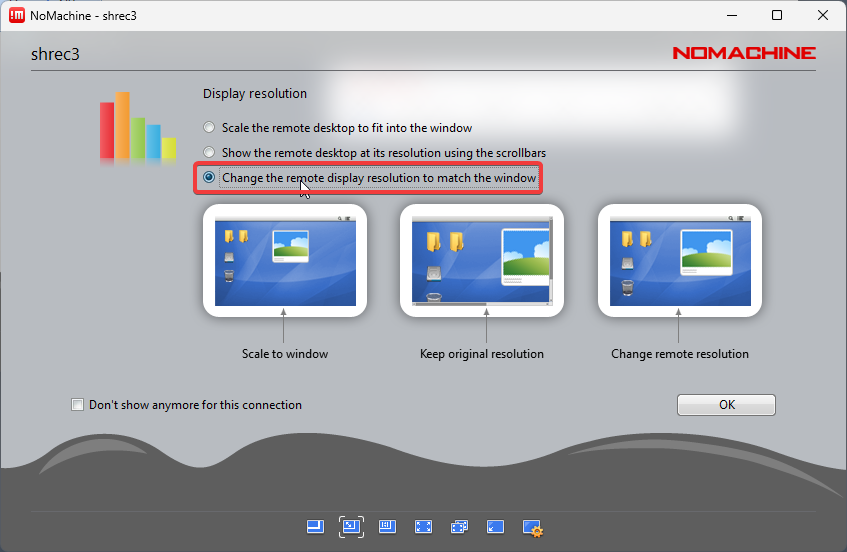
Task: Minimize the NoMachine window
Action: click(x=732, y=15)
